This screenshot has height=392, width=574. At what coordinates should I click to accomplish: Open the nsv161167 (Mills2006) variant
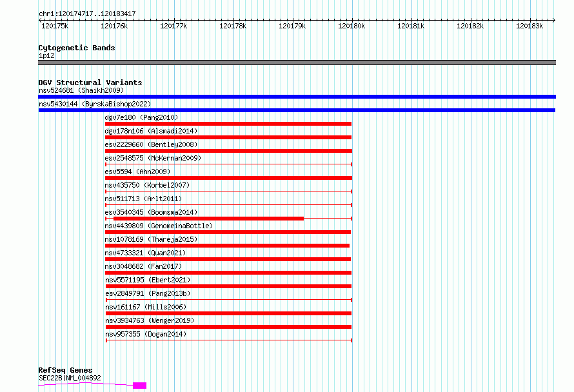coord(146,307)
